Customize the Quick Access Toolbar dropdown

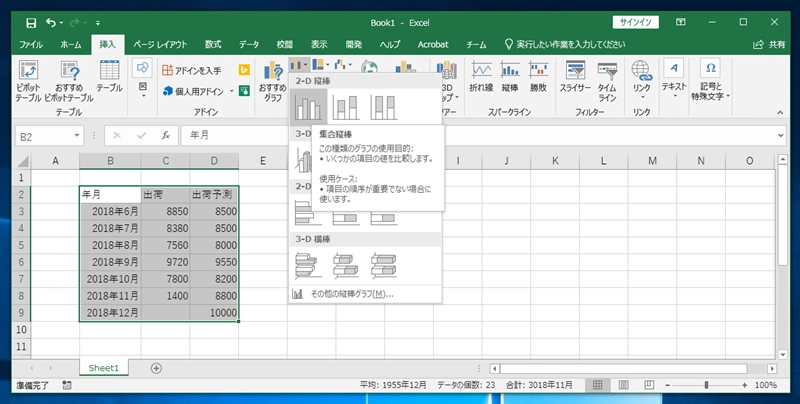(x=97, y=23)
